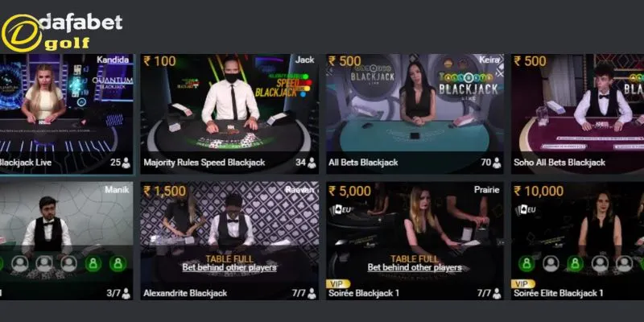Click EU cards icon on Soirée Blackjack 1

340,210
